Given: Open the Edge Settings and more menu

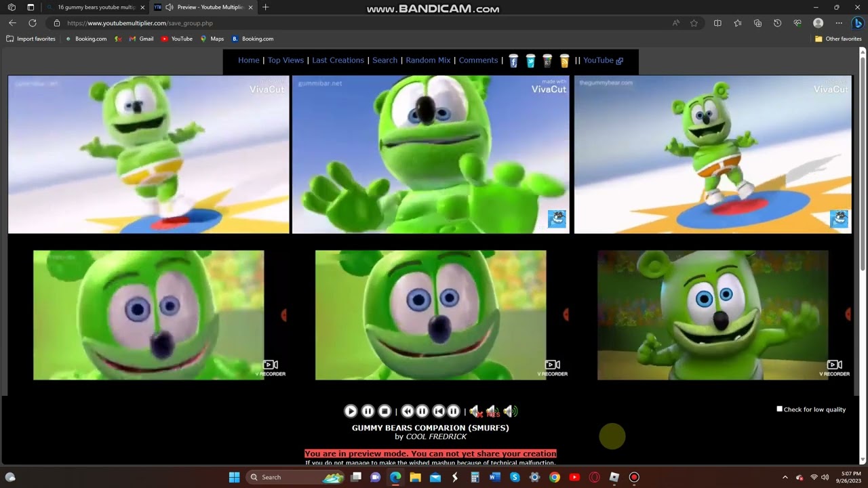Looking at the screenshot, I should [x=839, y=23].
